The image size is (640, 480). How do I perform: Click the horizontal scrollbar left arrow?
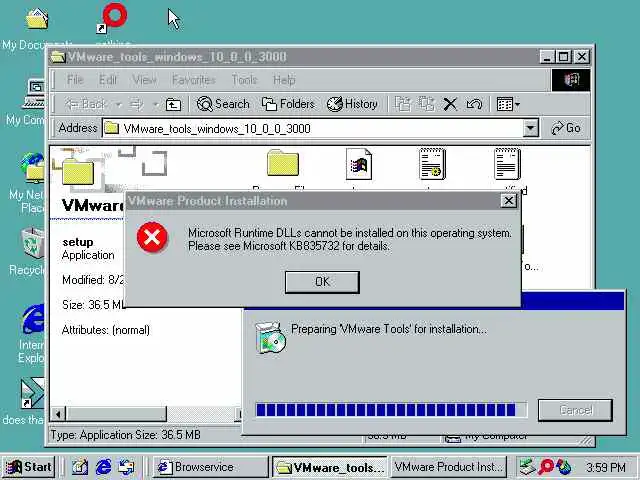[58, 414]
